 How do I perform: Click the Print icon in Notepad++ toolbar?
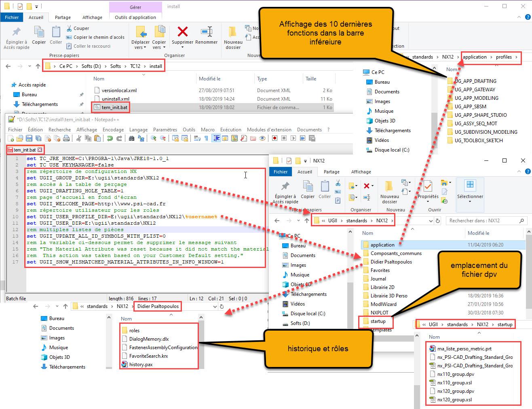(66, 138)
